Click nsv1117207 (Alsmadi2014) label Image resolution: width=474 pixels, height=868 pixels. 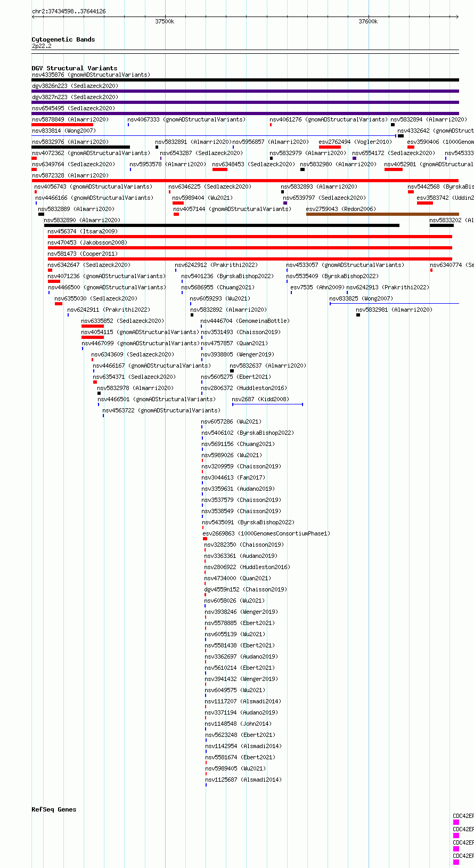(243, 701)
